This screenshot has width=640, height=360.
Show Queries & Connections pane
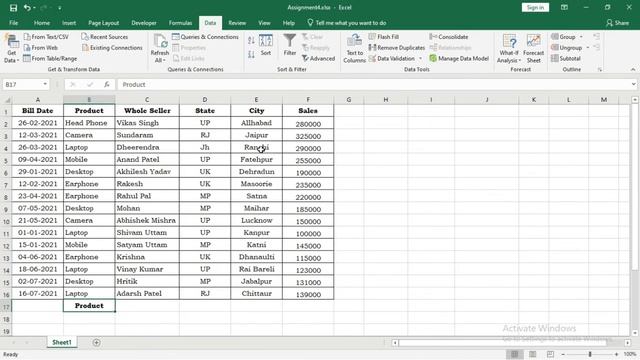[x=205, y=37]
